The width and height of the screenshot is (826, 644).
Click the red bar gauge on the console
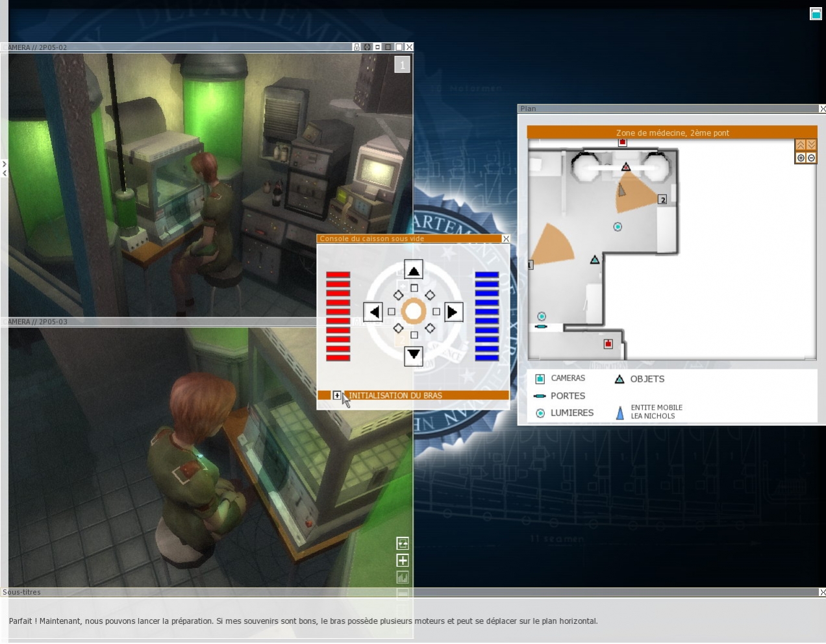pos(338,316)
